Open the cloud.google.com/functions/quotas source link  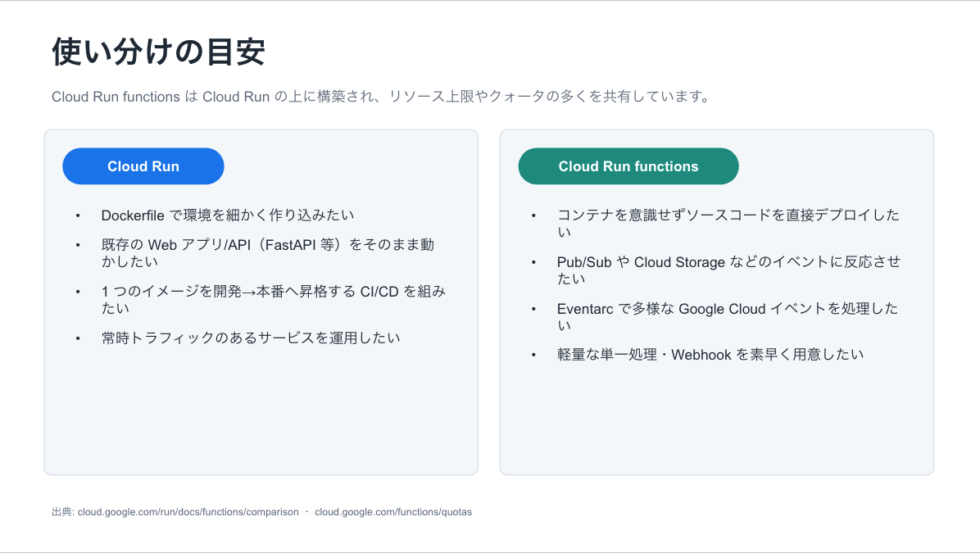click(x=393, y=512)
